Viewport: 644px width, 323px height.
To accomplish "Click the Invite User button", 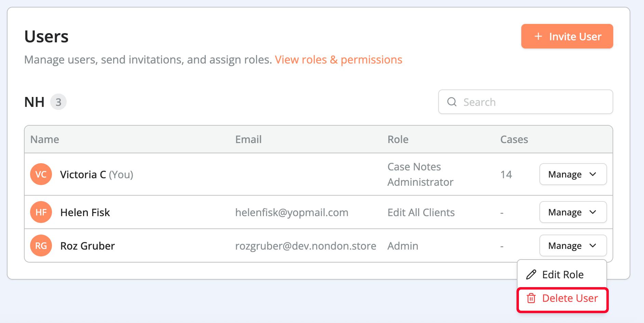I will coord(567,36).
